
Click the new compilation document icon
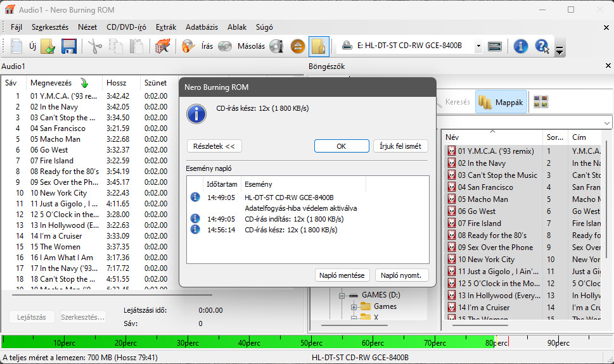point(16,46)
